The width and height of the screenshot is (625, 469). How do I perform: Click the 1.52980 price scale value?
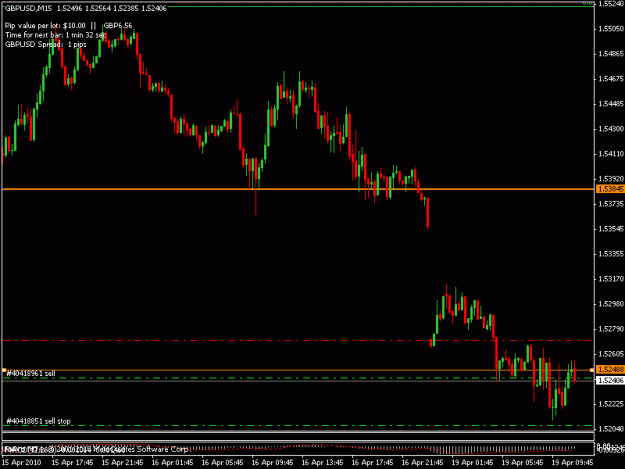pos(611,304)
